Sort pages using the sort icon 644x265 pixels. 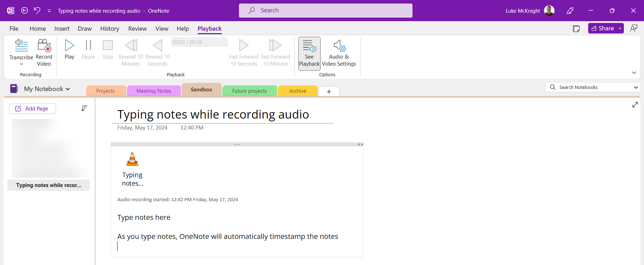click(84, 108)
